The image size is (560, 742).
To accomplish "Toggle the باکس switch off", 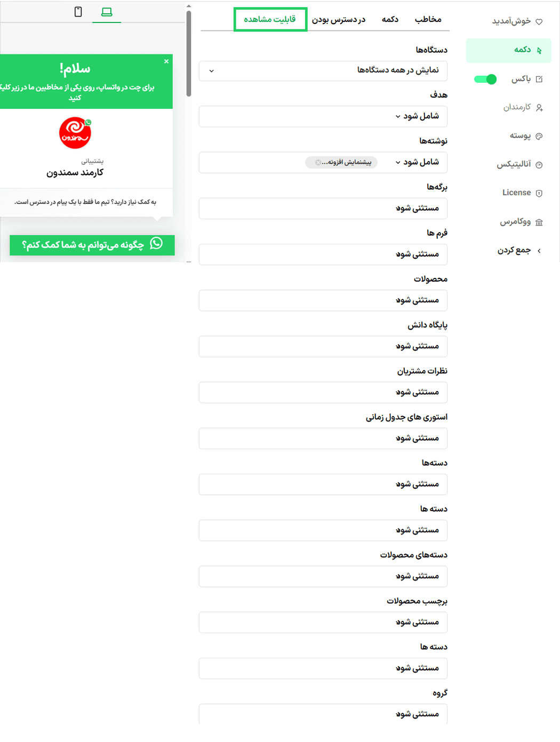I will pos(485,79).
